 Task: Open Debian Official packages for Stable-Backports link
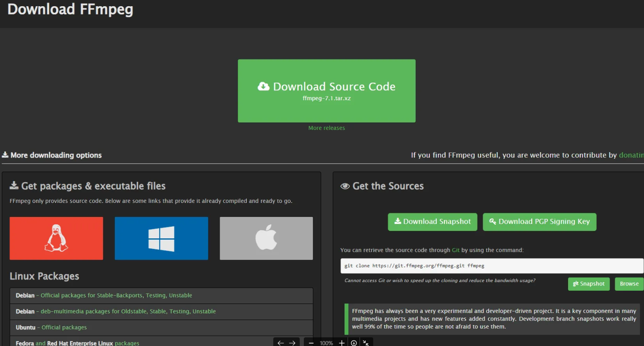pos(116,295)
